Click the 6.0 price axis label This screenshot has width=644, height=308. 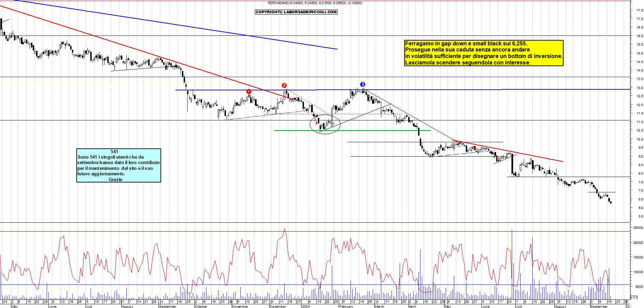point(641,208)
